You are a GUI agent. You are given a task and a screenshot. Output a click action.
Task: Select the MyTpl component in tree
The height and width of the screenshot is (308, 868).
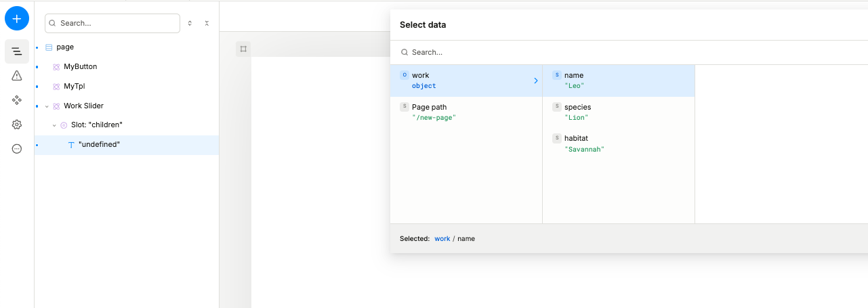pos(74,87)
